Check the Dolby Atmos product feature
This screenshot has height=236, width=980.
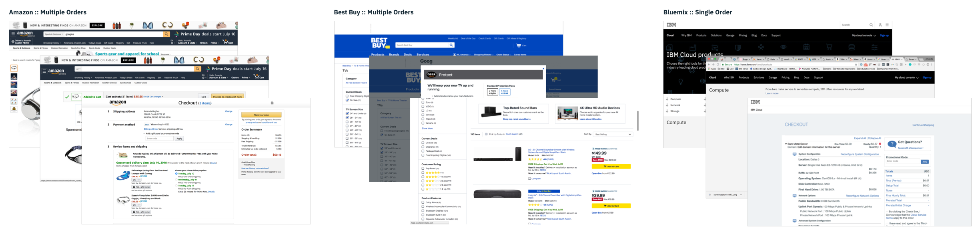click(423, 202)
